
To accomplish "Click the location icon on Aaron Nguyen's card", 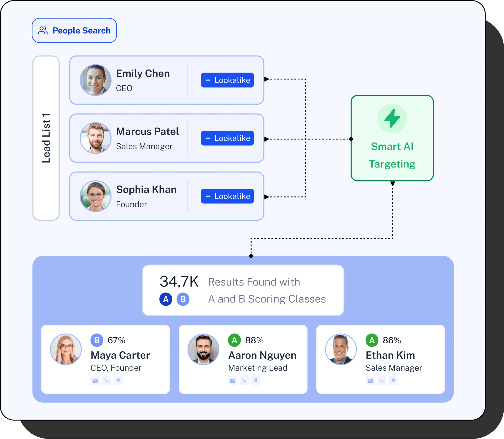I will [x=256, y=380].
